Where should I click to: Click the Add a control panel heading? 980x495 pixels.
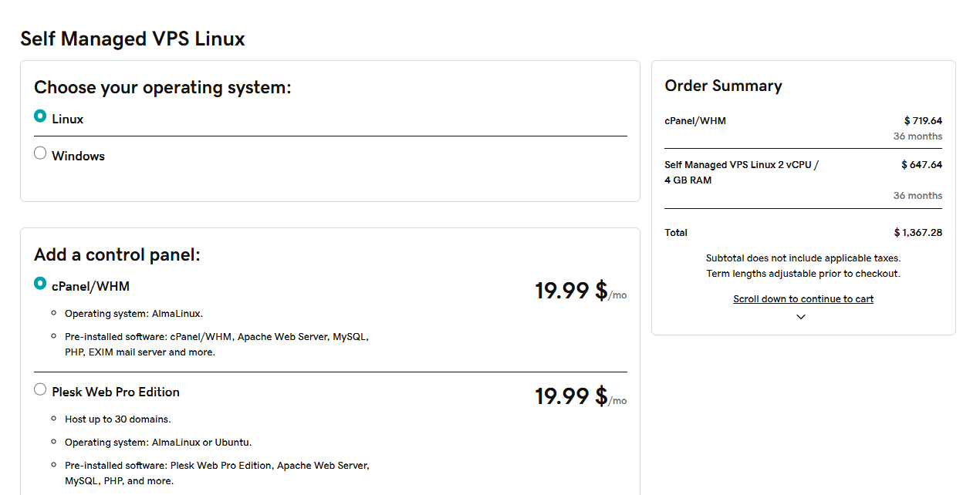pos(117,254)
